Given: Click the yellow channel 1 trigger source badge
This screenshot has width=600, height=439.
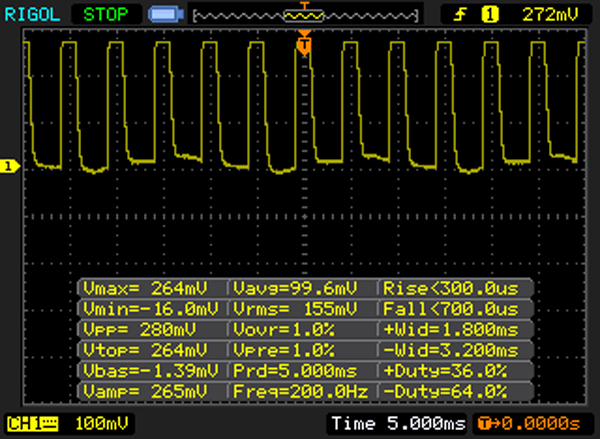Looking at the screenshot, I should 490,15.
